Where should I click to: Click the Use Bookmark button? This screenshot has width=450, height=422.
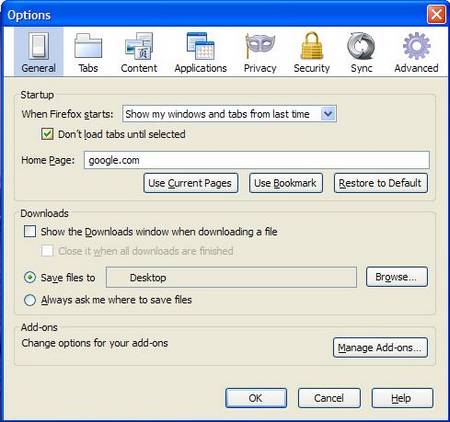[286, 183]
